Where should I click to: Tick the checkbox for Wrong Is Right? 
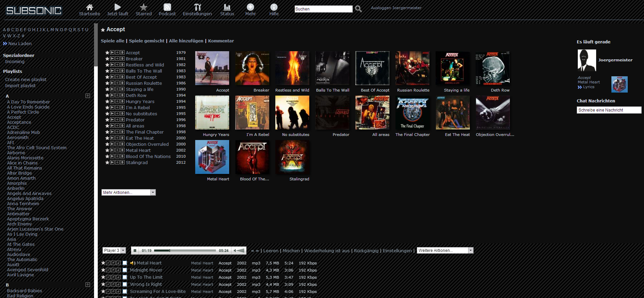click(x=125, y=284)
